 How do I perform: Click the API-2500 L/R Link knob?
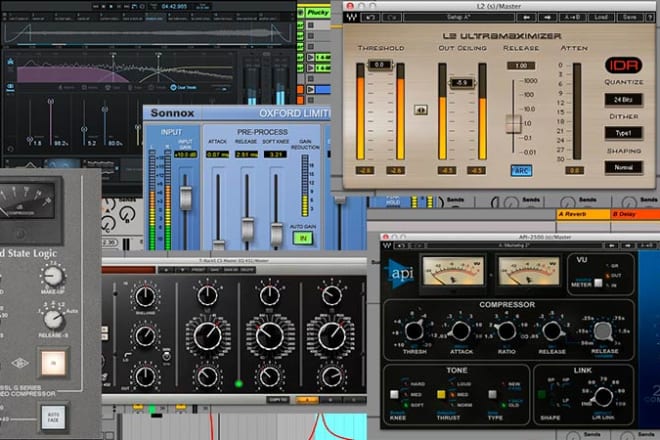[603, 396]
